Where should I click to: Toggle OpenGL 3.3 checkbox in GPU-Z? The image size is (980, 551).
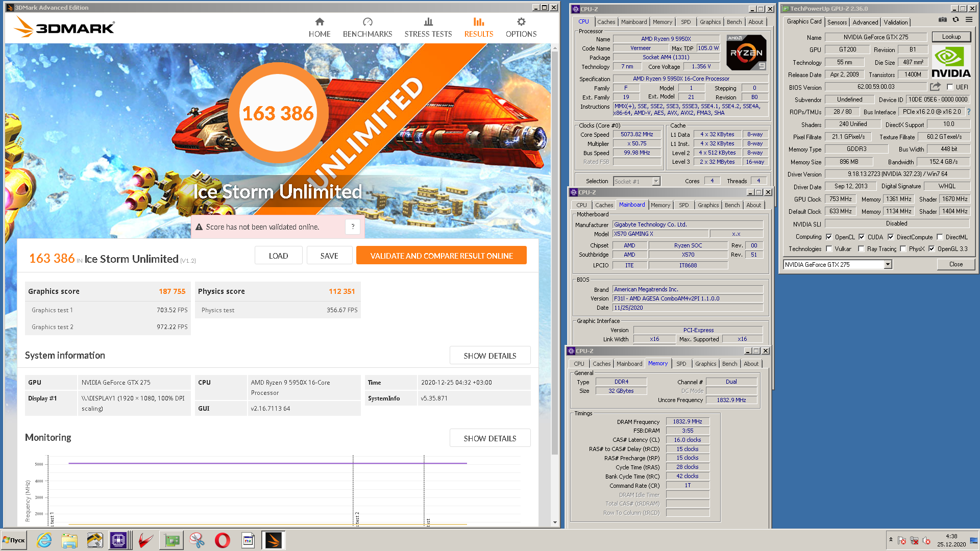point(932,249)
